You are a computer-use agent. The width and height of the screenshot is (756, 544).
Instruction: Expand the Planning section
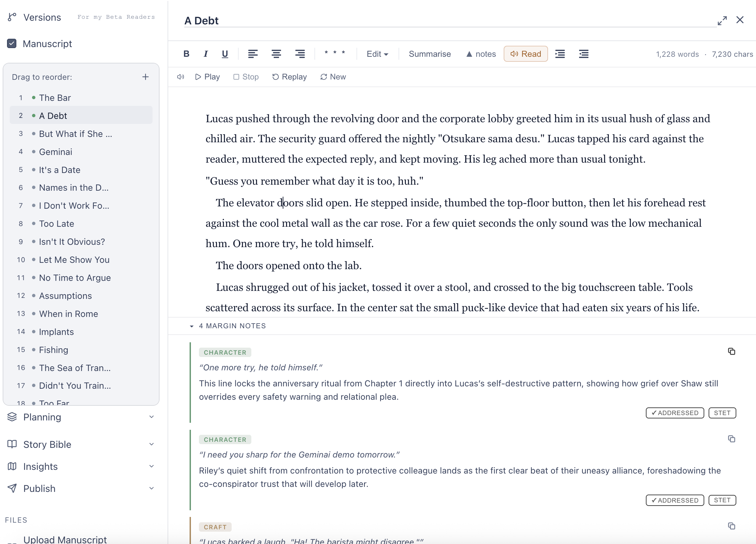[80, 417]
